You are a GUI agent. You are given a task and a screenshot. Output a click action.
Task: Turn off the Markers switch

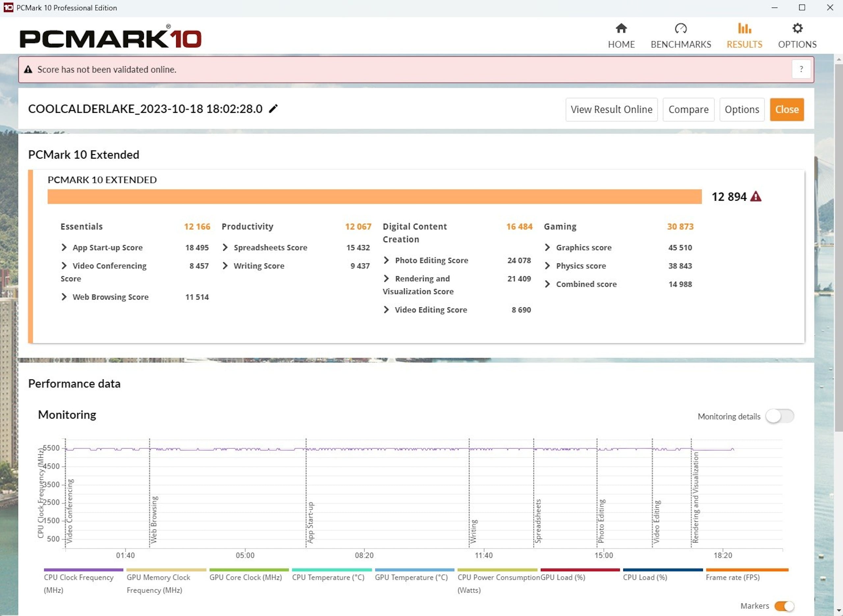[x=784, y=606]
